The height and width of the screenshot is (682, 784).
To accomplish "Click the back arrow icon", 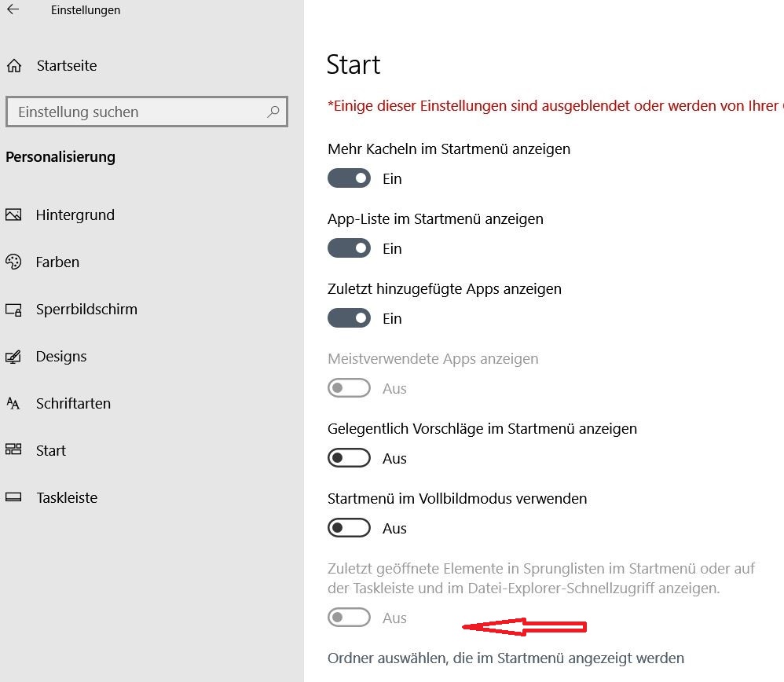I will tap(13, 9).
